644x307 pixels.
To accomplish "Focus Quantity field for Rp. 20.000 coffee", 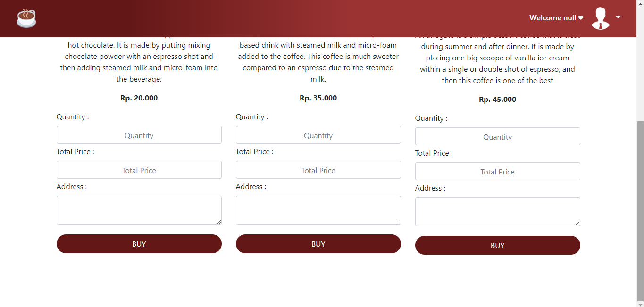I will point(139,135).
